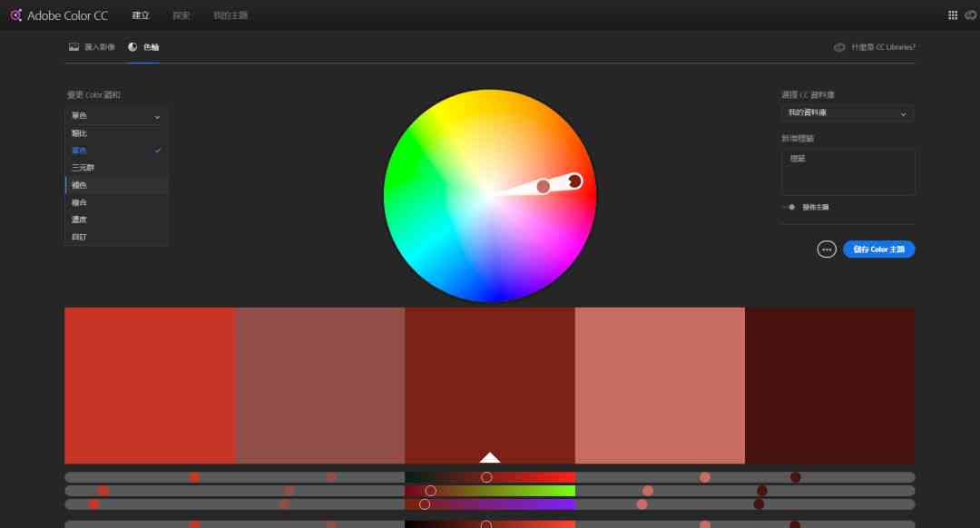Select the first bright red swatch

click(150, 386)
